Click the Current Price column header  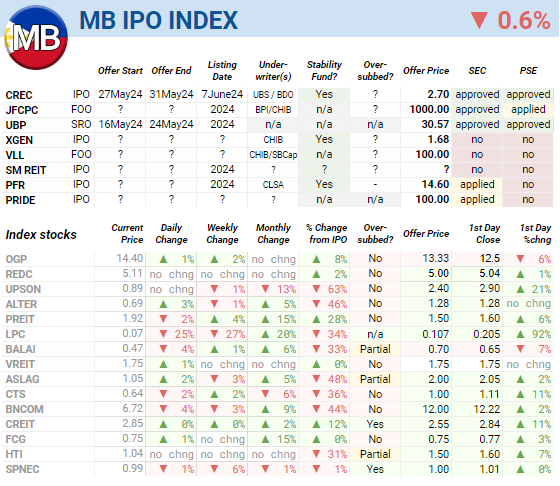point(127,234)
